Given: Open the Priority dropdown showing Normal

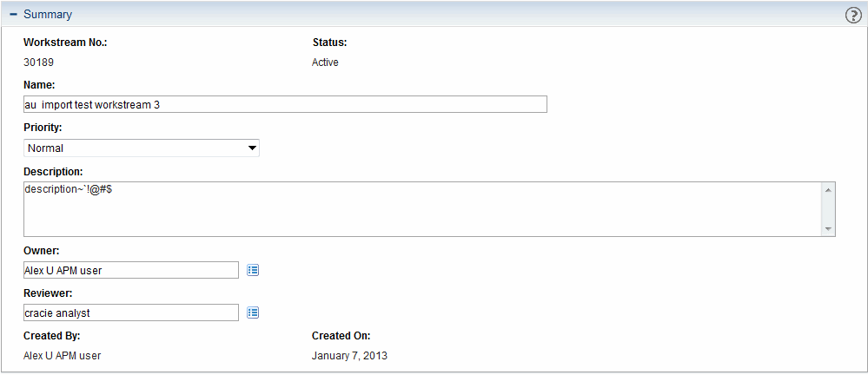Looking at the screenshot, I should point(142,148).
